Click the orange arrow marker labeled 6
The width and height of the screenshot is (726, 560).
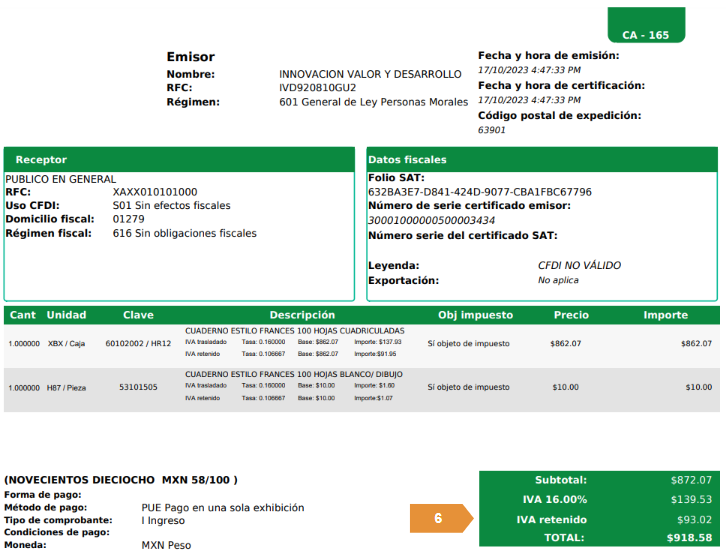(x=440, y=519)
